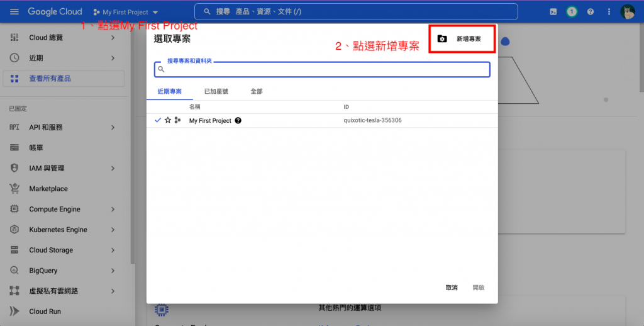Image resolution: width=644 pixels, height=326 pixels.
Task: Click the 虛擬私有雲網路 network icon
Action: click(14, 291)
